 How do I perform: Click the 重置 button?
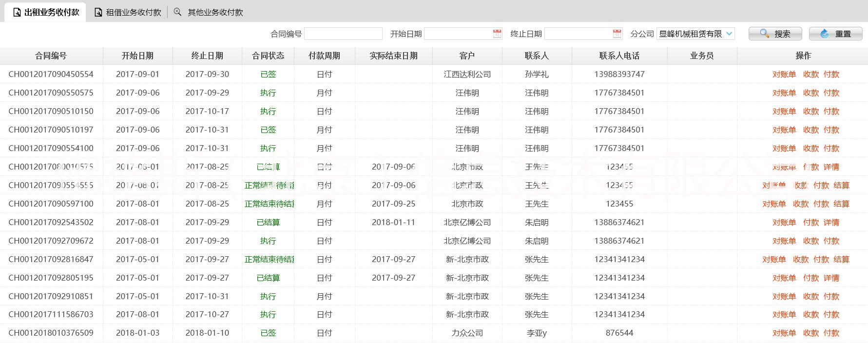coord(835,34)
